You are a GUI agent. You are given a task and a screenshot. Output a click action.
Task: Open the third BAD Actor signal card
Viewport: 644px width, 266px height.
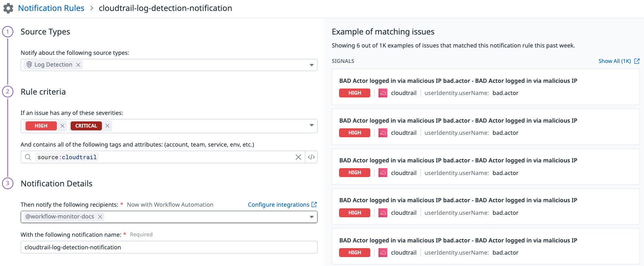486,167
